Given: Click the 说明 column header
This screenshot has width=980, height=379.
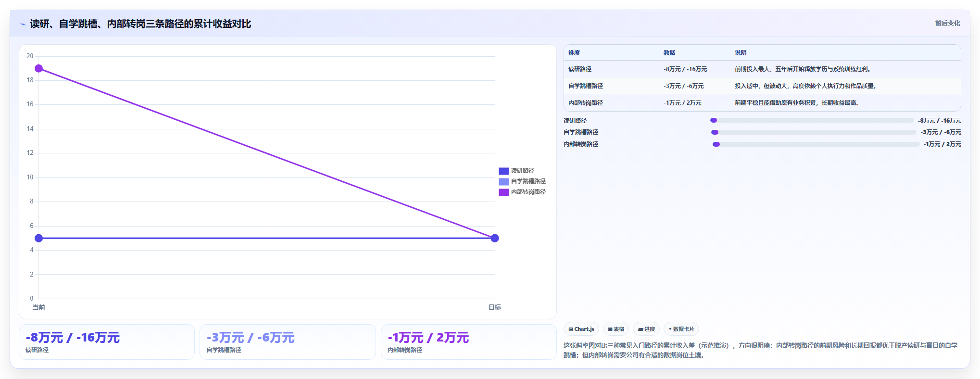Looking at the screenshot, I should pyautogui.click(x=741, y=53).
